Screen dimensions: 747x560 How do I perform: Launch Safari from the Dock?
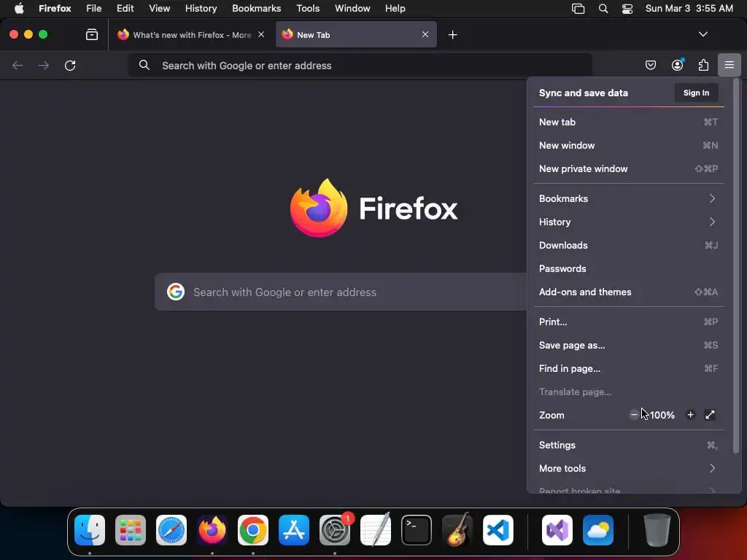171,530
